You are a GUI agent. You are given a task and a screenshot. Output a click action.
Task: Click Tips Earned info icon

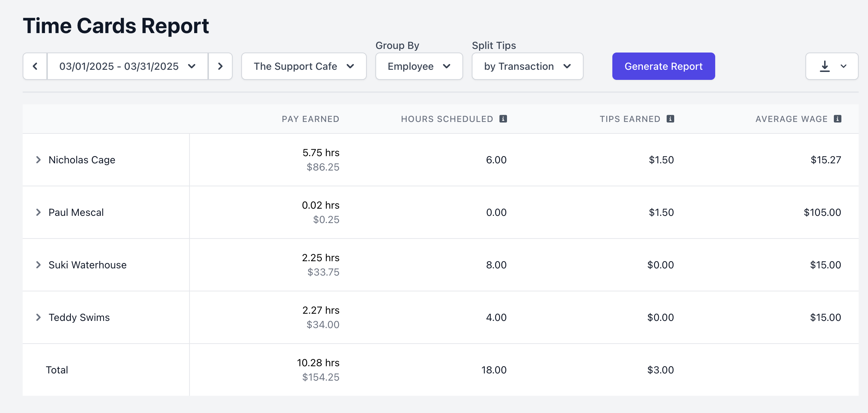click(670, 119)
